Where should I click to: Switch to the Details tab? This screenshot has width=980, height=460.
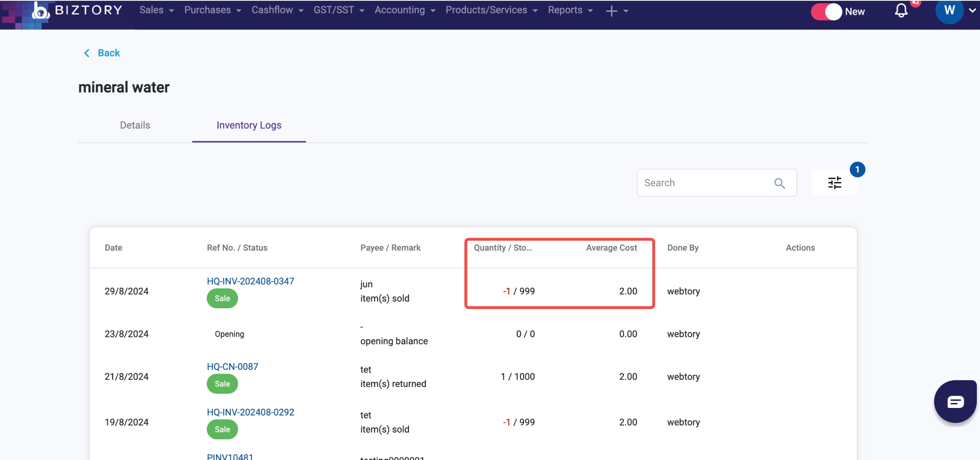click(x=135, y=125)
